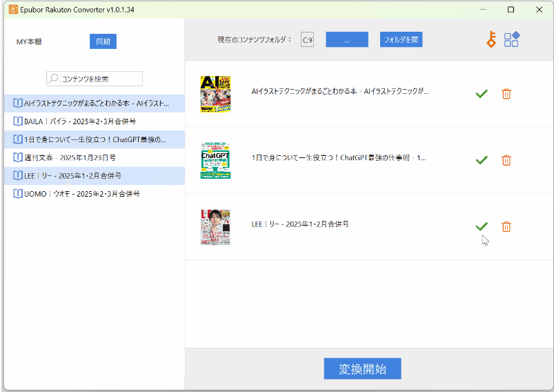554x392 pixels.
Task: Click the MY本棚 label
Action: click(x=29, y=41)
